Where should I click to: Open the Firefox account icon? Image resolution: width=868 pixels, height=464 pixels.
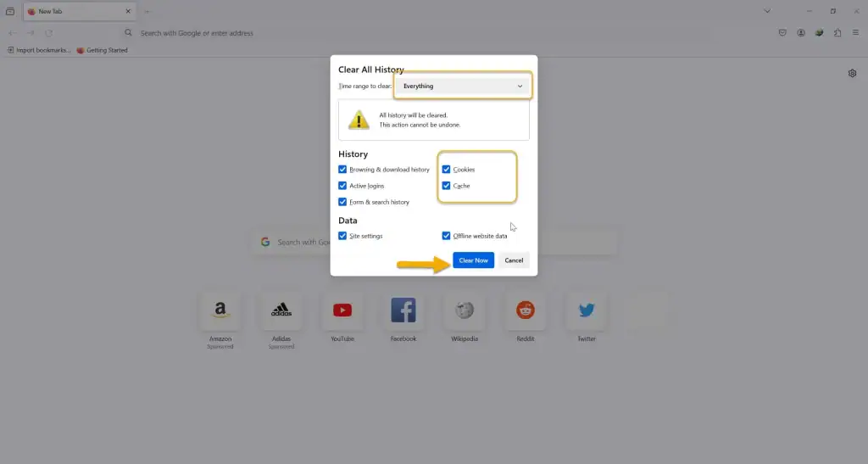pyautogui.click(x=801, y=33)
